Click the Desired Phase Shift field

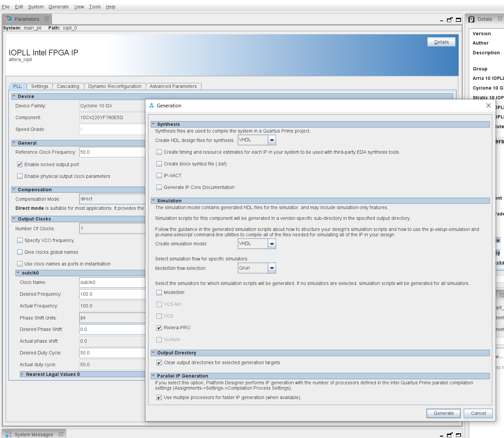pos(112,329)
